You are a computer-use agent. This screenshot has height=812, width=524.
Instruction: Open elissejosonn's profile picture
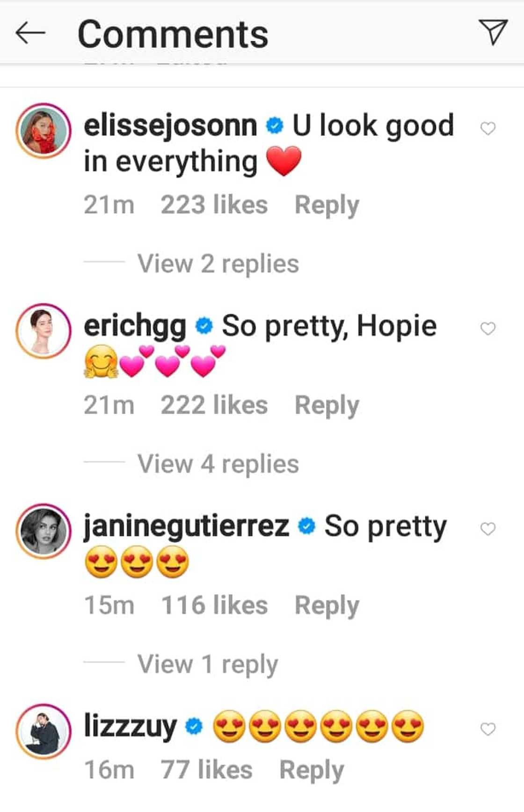tap(44, 131)
